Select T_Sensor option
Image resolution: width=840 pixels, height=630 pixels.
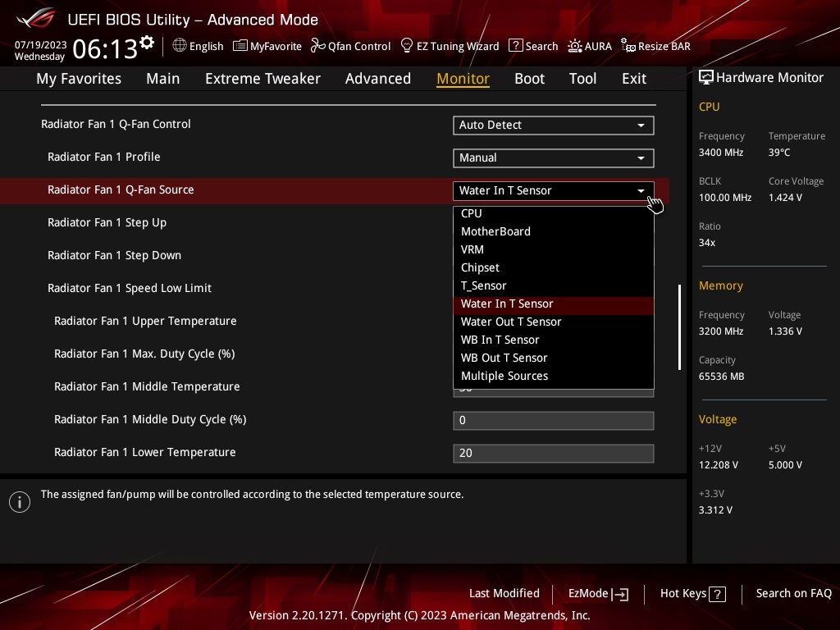[554, 285]
